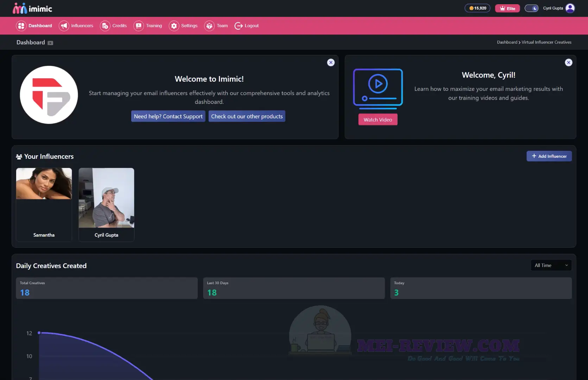
Task: Click the red F brand logo circle
Action: point(49,95)
